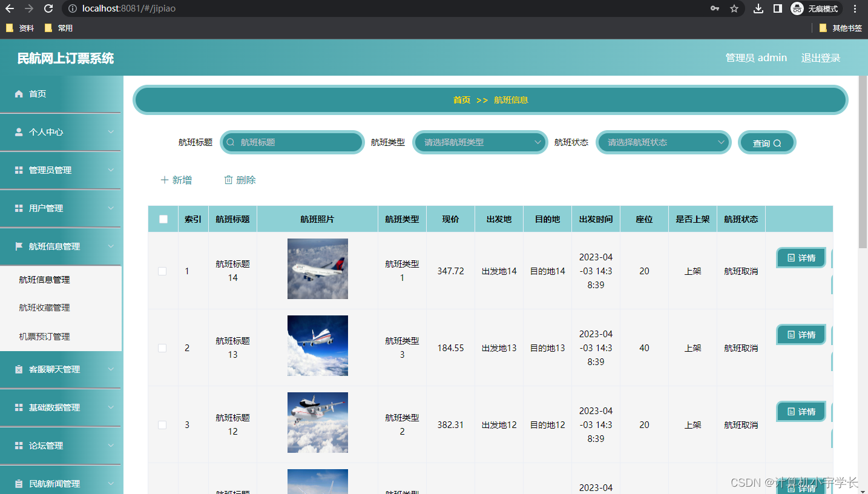
Task: Click the page vertical scrollbar
Action: point(863,163)
